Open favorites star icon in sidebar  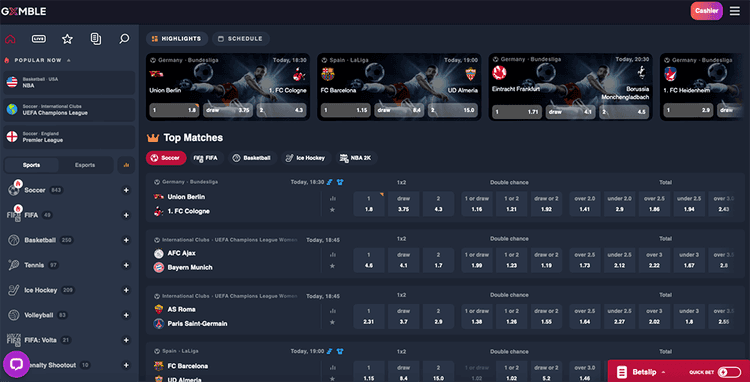point(67,39)
